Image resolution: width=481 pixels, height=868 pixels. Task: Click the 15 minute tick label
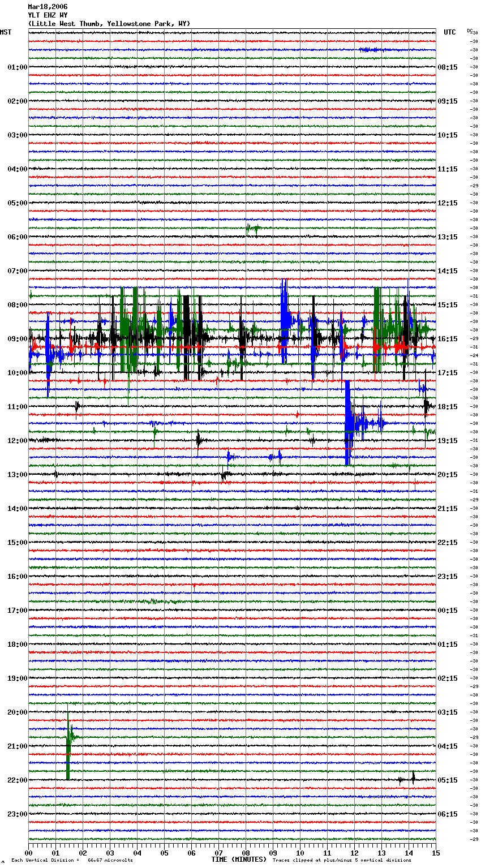(436, 853)
